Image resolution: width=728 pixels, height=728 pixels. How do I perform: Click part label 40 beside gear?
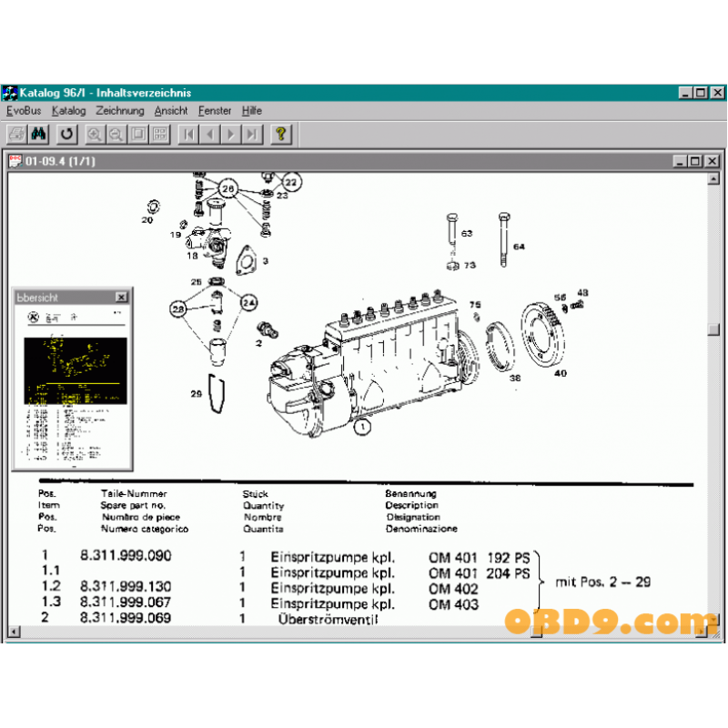click(561, 373)
